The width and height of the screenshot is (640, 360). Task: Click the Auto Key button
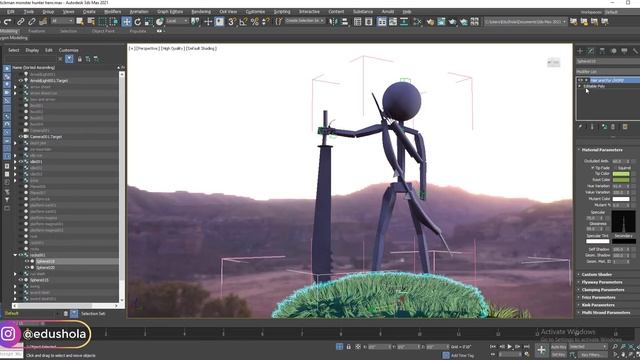pos(558,347)
